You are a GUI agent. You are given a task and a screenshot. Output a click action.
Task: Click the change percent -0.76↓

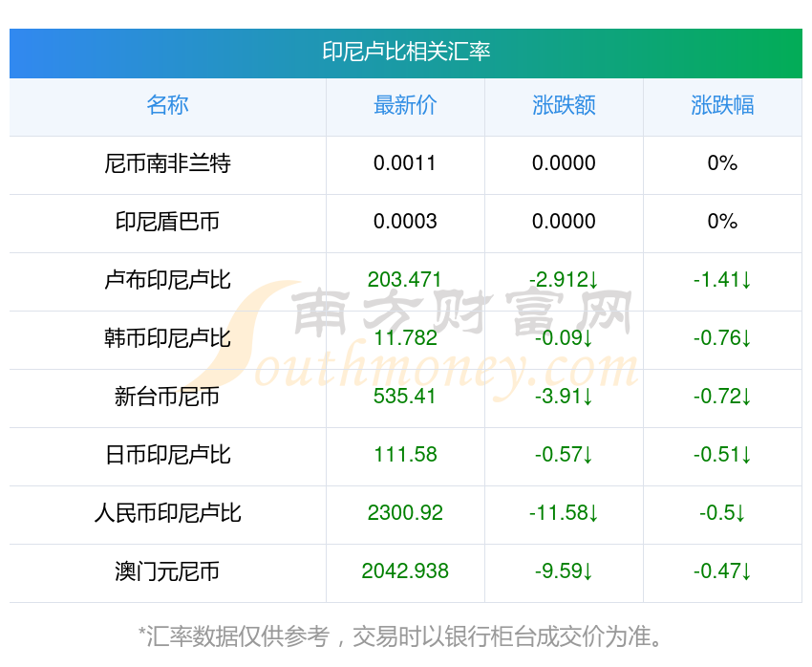coord(722,338)
